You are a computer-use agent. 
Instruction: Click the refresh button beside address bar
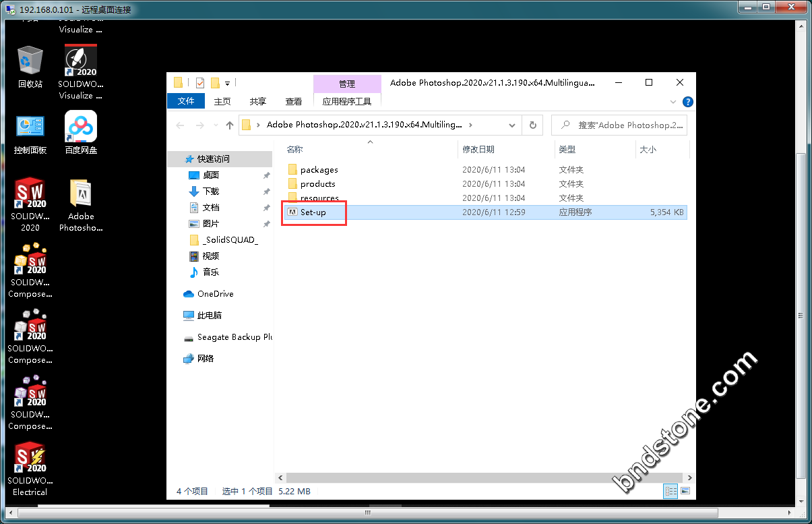click(x=532, y=125)
